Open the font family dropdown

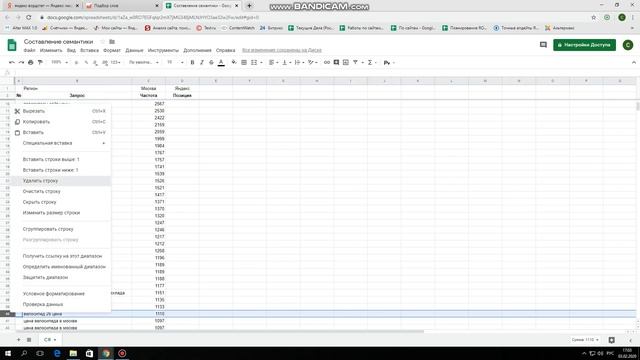tap(144, 62)
